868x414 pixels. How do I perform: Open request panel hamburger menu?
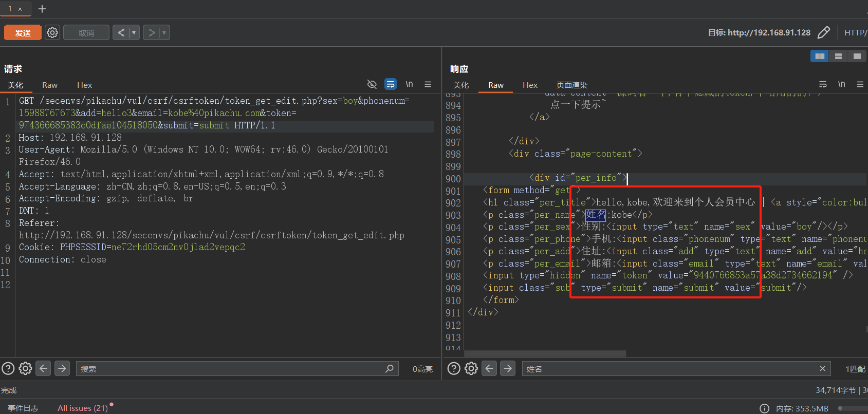[428, 84]
